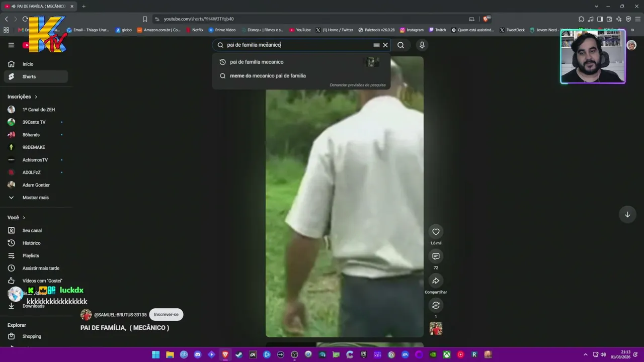The width and height of the screenshot is (644, 362).
Task: Click the magnifier search button
Action: coord(400,45)
